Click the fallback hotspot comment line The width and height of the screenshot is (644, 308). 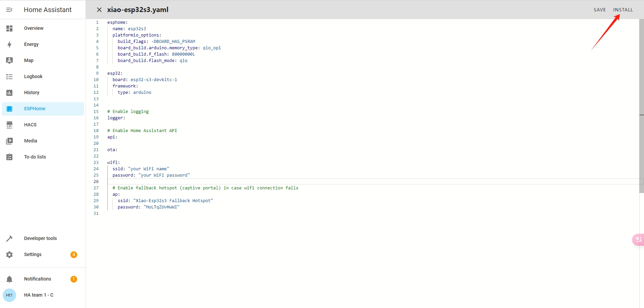[x=205, y=188]
